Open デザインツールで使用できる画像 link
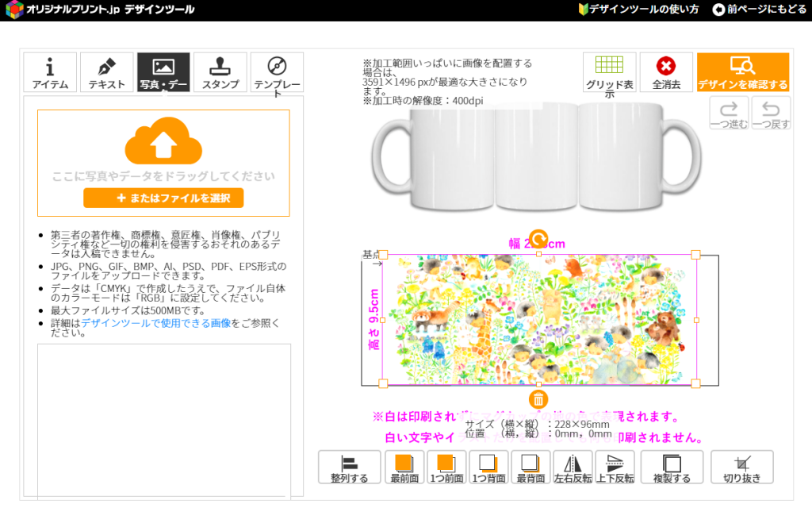This screenshot has width=812, height=508. (x=155, y=323)
